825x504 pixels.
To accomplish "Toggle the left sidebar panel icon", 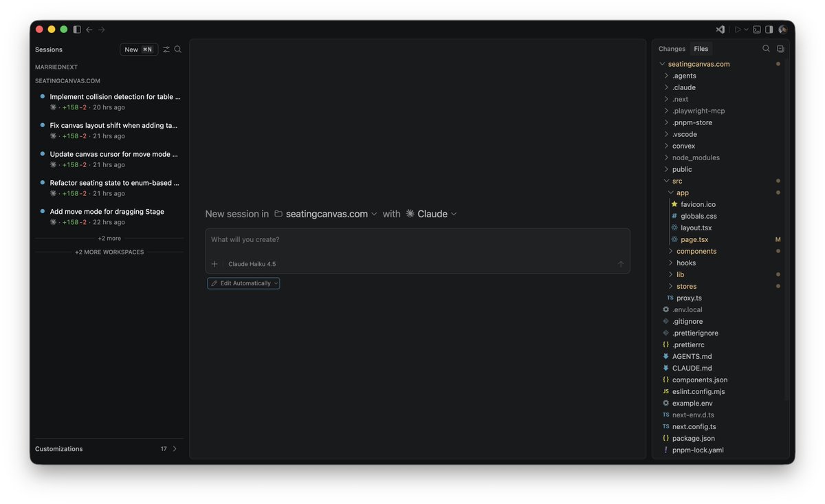I will point(77,30).
